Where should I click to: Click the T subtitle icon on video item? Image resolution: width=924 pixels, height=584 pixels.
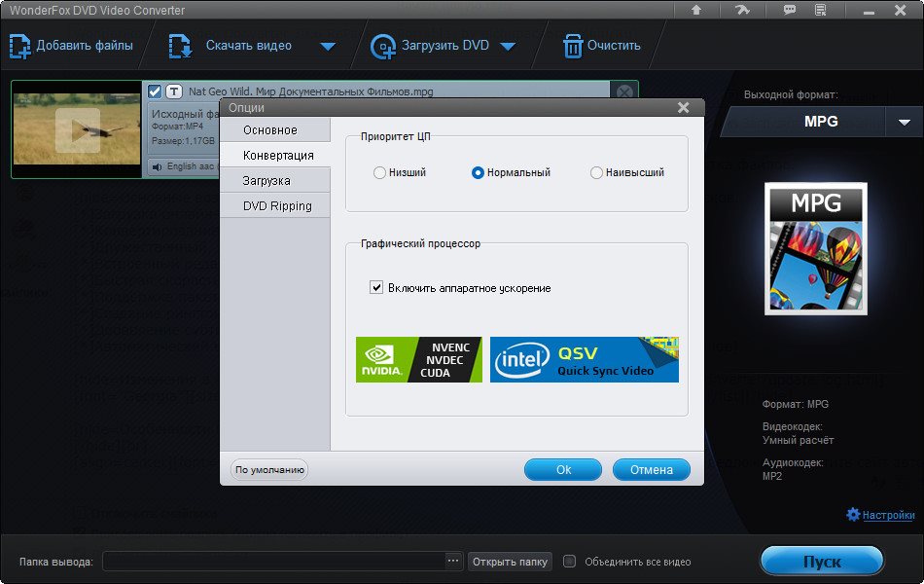[173, 91]
